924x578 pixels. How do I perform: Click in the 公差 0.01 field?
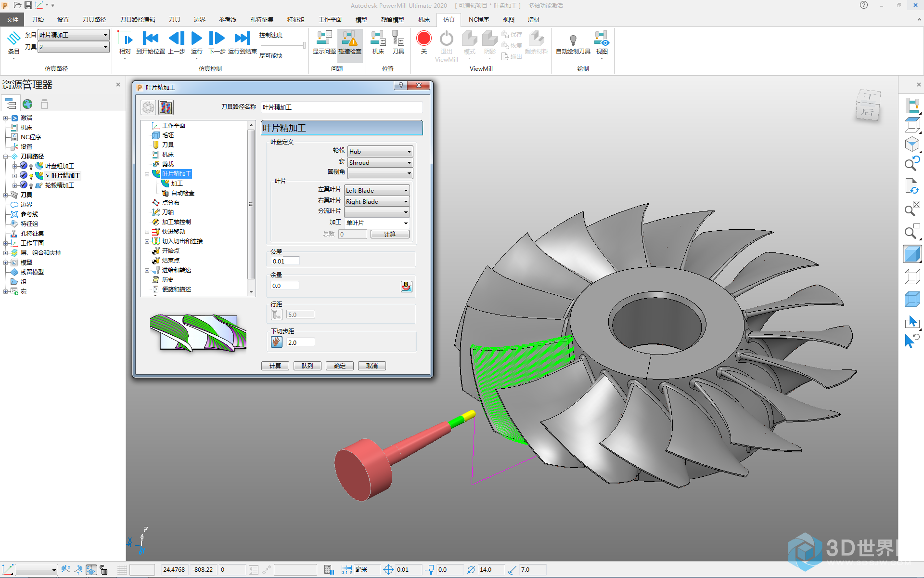(285, 261)
